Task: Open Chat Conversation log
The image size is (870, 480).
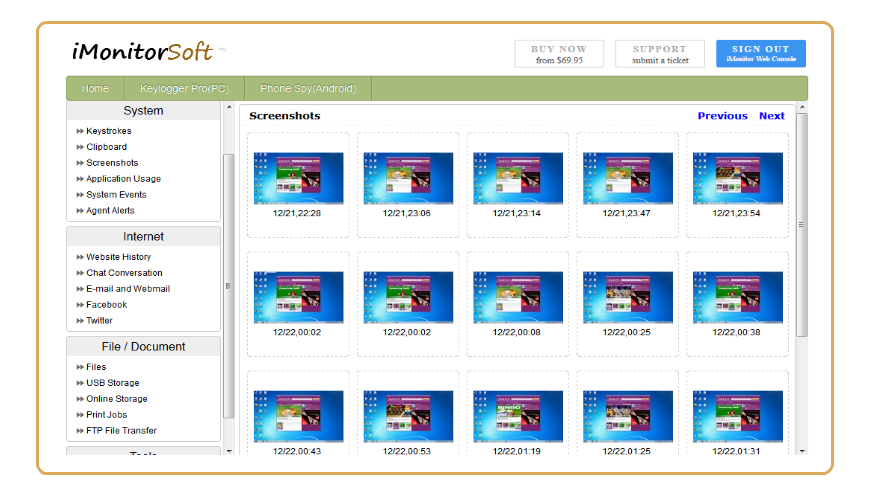Action: coord(124,273)
